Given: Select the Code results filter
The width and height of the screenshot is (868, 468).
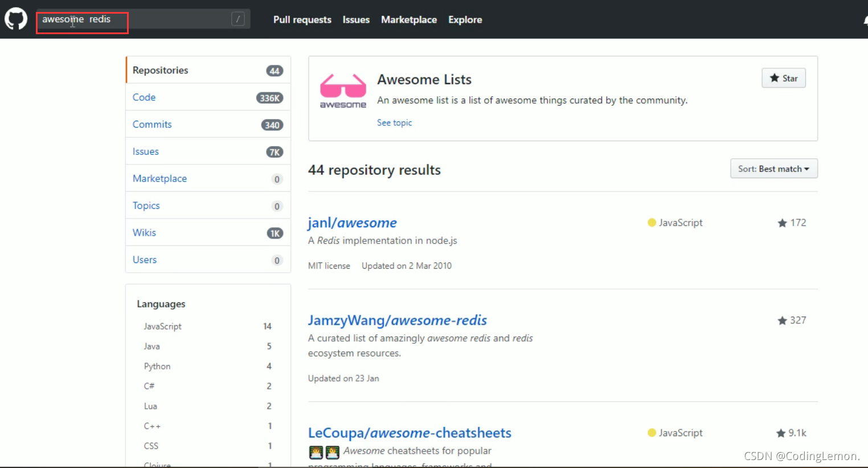Looking at the screenshot, I should [208, 97].
